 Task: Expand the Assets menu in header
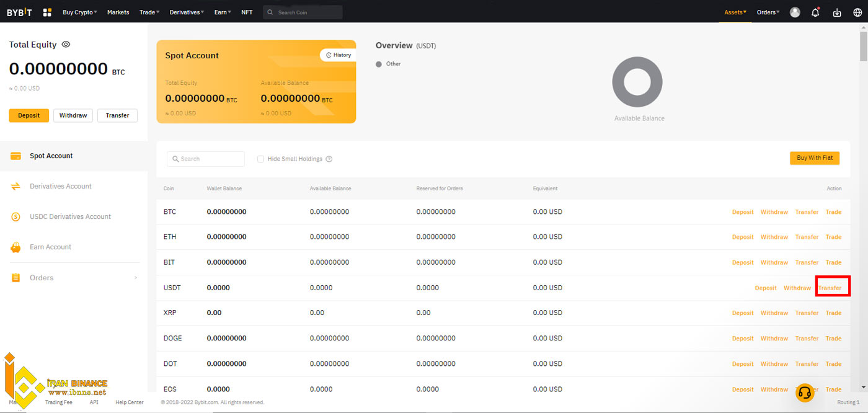pos(735,12)
